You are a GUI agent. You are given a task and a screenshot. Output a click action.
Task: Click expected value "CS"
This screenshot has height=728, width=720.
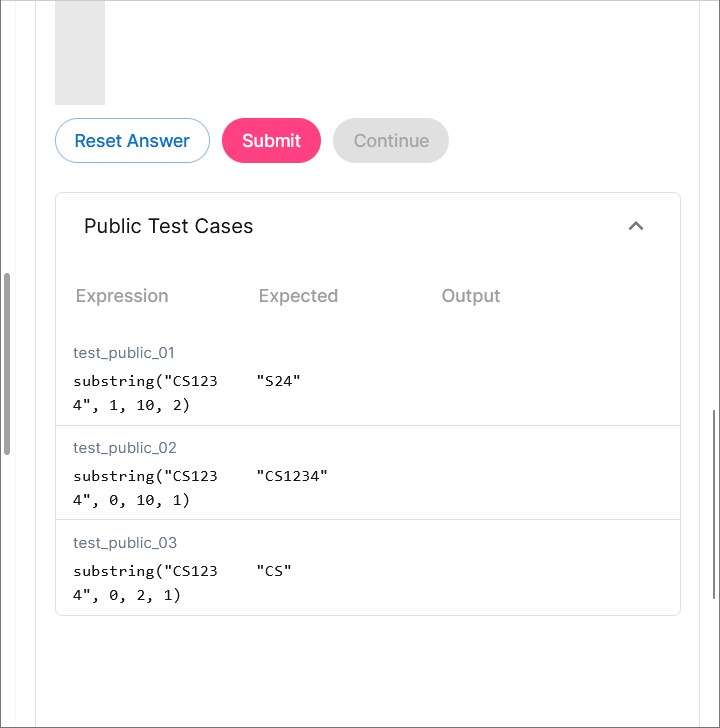pos(274,571)
